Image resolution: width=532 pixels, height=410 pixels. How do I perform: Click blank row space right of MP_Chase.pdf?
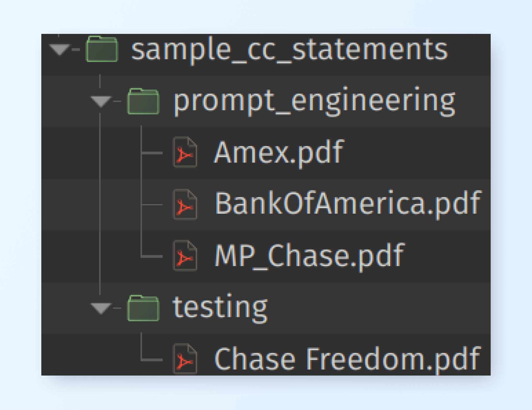point(448,256)
